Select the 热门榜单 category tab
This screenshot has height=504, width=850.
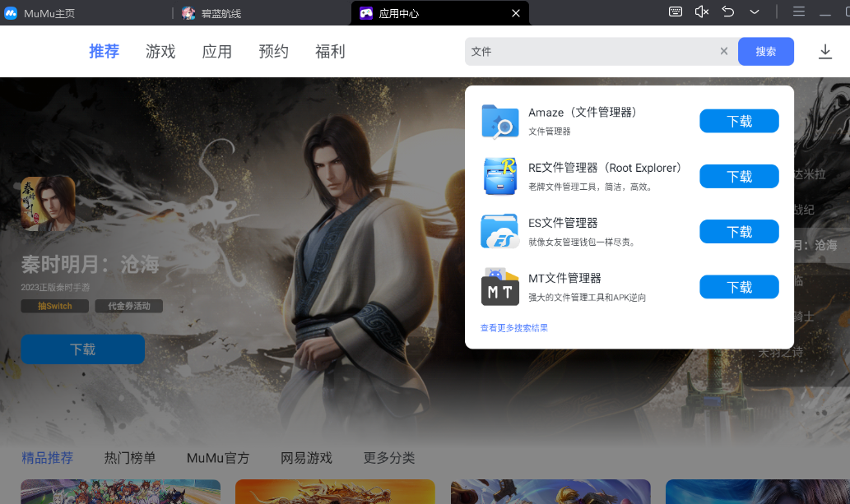(x=130, y=458)
